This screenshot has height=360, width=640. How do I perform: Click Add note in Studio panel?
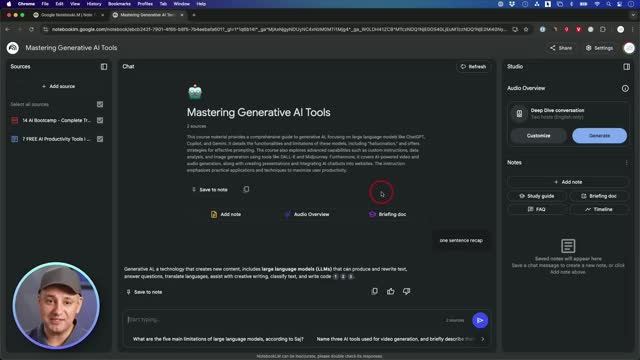568,182
